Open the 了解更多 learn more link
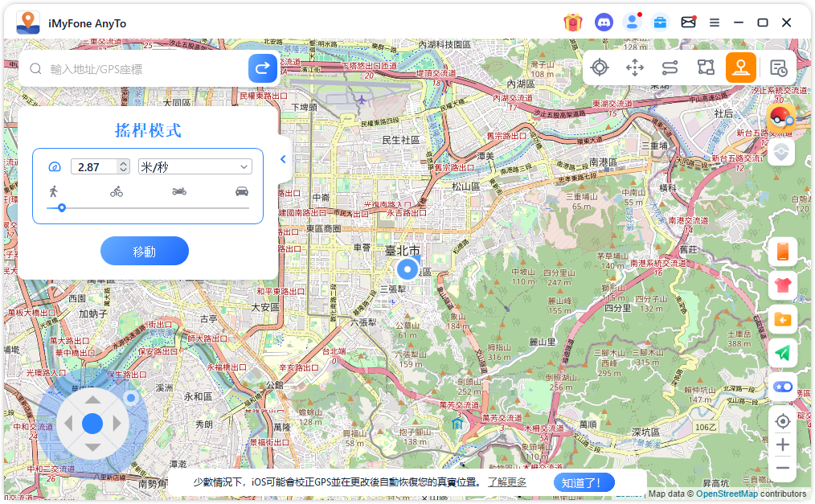The image size is (815, 504). [x=507, y=482]
